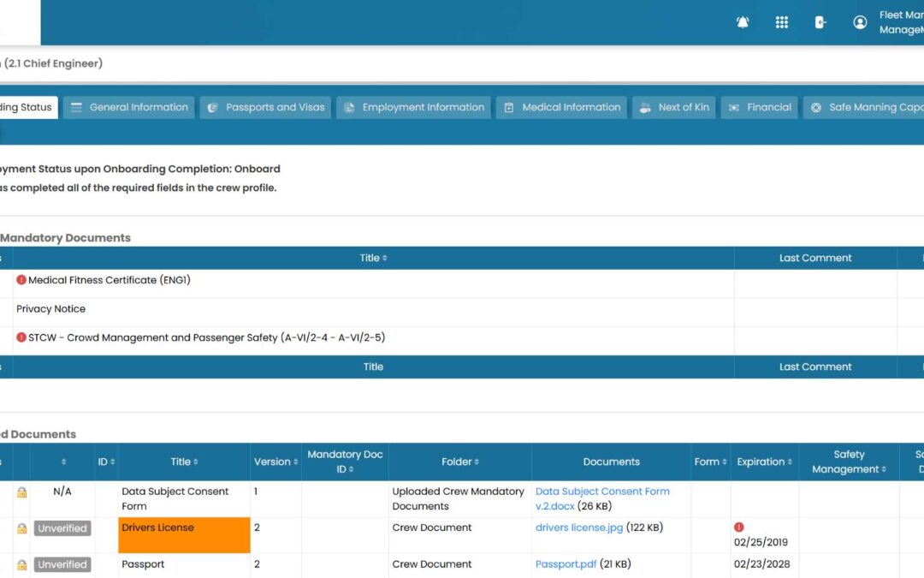Viewport: 924px width, 578px height.
Task: Switch to the Passports and Visas tab
Action: [265, 107]
